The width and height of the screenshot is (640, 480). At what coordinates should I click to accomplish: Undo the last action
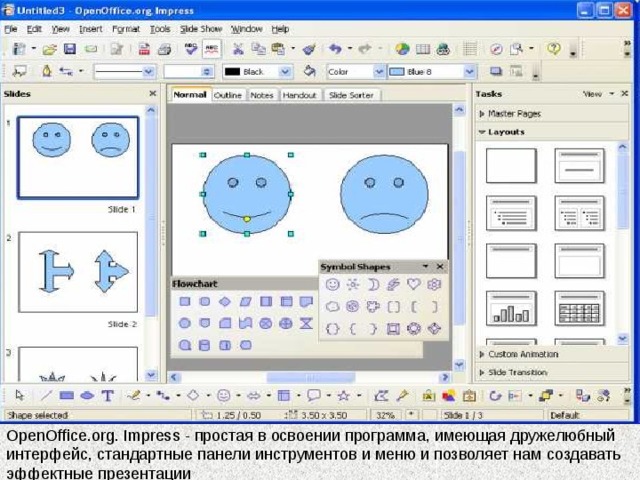[x=336, y=49]
